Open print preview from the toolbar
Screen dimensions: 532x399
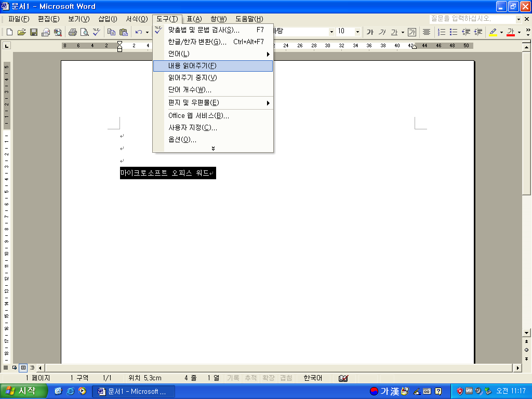coord(85,32)
